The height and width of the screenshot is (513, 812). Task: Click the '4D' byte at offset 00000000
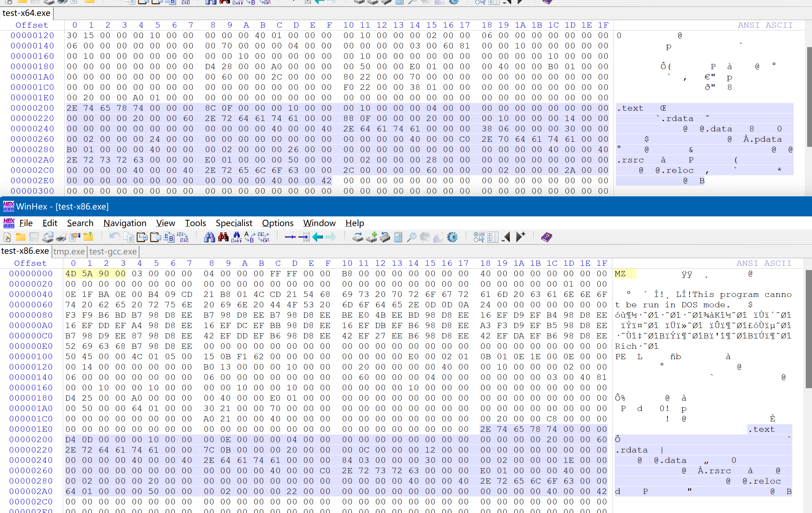71,274
